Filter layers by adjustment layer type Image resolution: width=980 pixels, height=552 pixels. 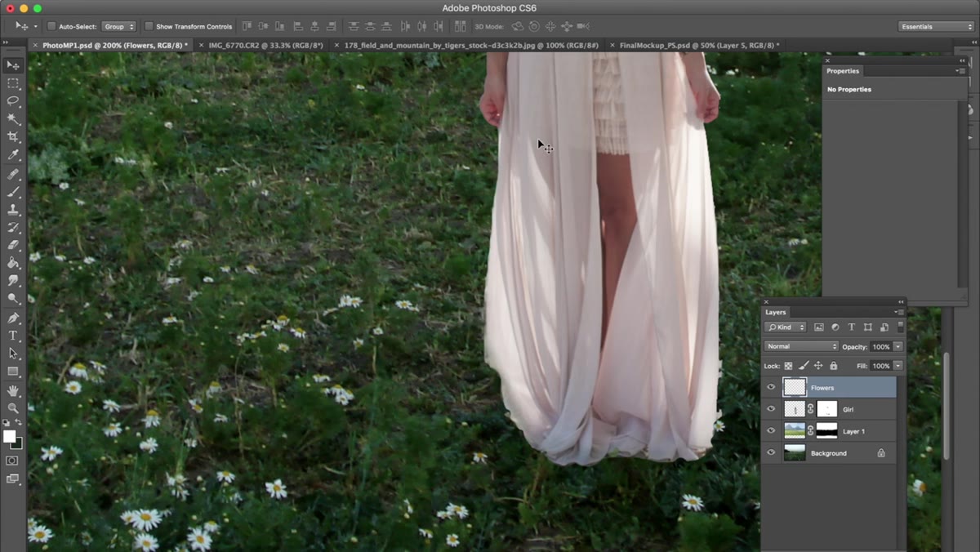(835, 327)
